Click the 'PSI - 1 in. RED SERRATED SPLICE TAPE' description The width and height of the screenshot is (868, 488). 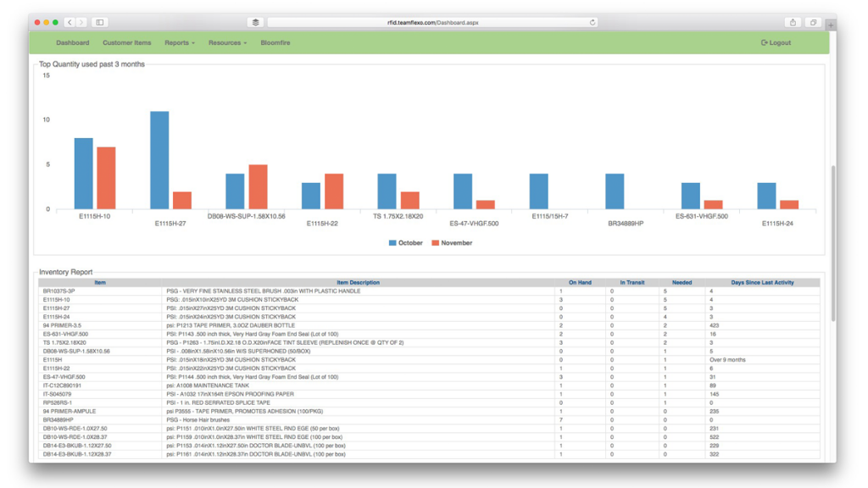point(218,402)
